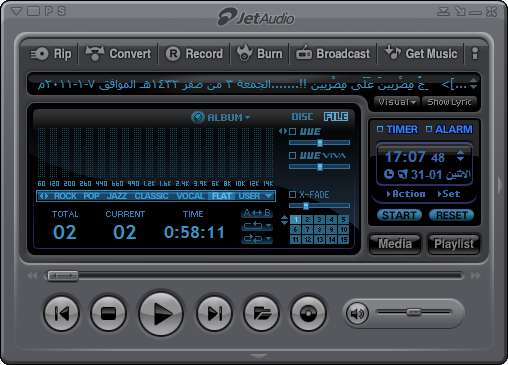The height and width of the screenshot is (365, 508).
Task: Enable the BBE sound effect checkbox
Action: (x=292, y=131)
